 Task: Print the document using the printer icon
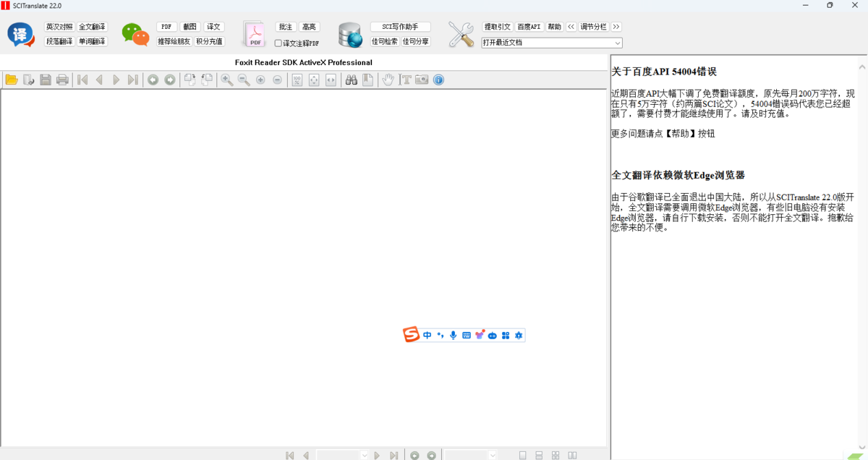[x=63, y=80]
